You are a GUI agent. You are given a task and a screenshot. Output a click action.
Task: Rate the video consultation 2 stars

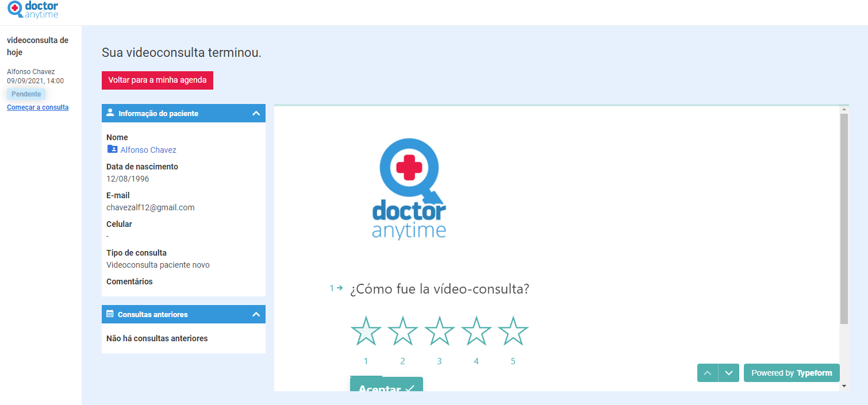click(402, 331)
